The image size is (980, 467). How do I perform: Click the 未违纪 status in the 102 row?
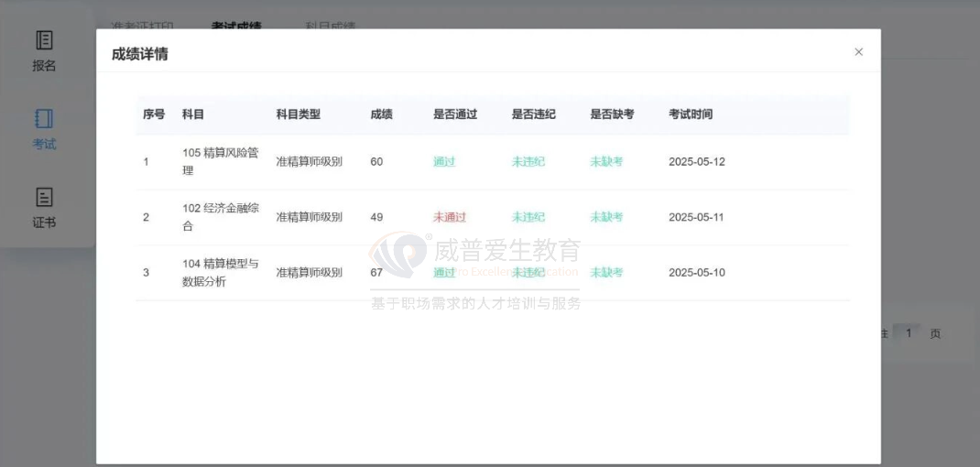(x=528, y=217)
